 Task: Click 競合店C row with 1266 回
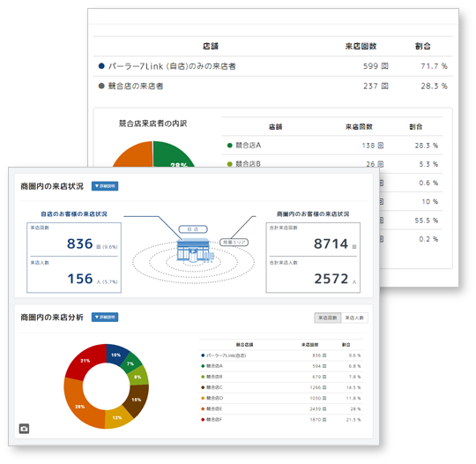point(281,387)
